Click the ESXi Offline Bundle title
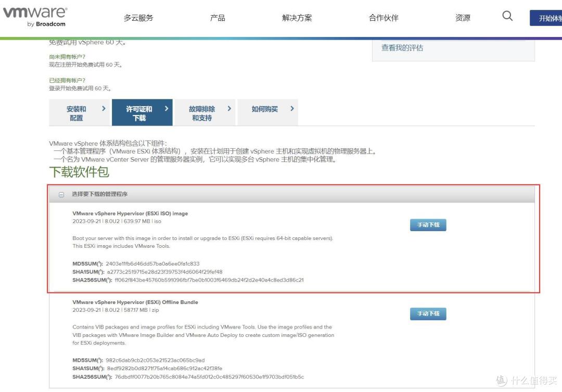The image size is (562, 392). pos(135,302)
